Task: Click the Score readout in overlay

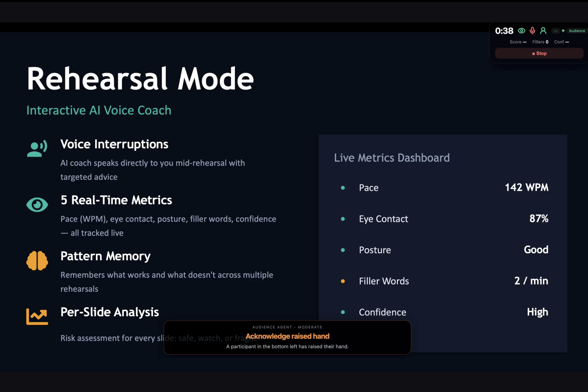Action: [x=518, y=42]
